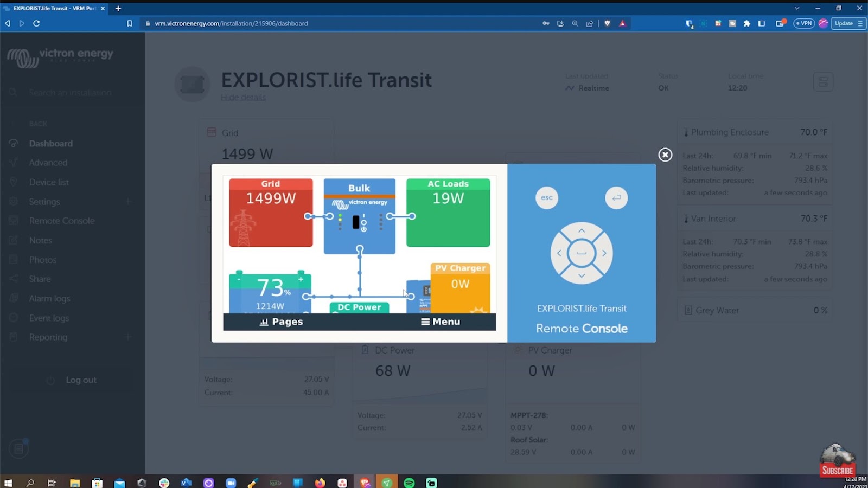Open Firefox from the taskbar
Screen dimensions: 868x488
click(320, 483)
